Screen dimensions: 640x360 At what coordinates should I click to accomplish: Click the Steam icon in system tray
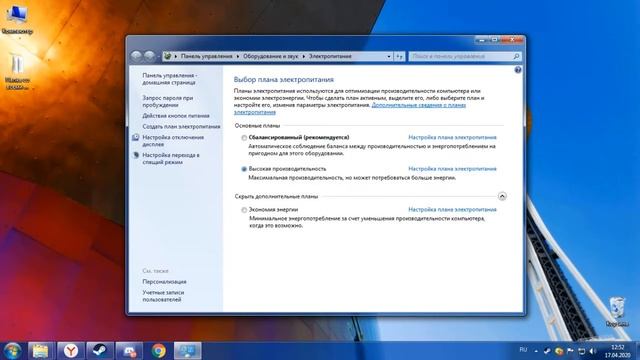click(547, 351)
